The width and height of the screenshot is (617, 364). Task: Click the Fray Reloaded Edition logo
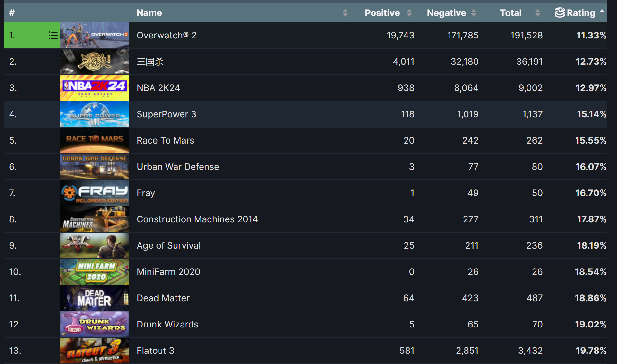click(95, 193)
